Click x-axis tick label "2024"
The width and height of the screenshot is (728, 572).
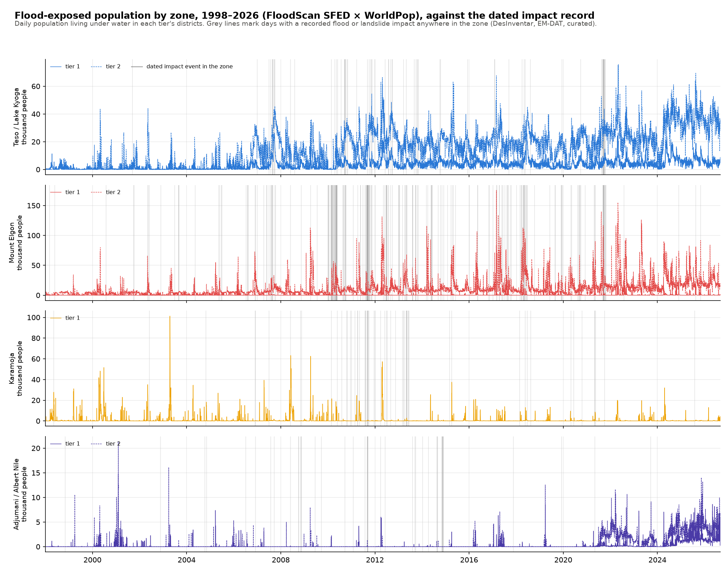tap(657, 560)
